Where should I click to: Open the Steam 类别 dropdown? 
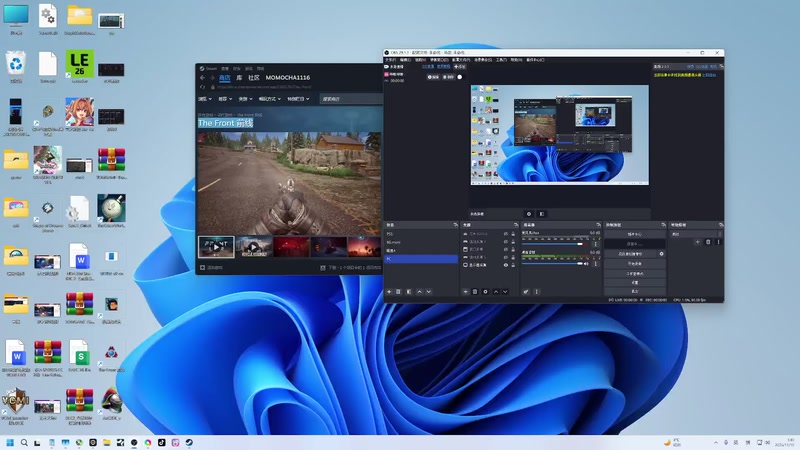pos(244,99)
